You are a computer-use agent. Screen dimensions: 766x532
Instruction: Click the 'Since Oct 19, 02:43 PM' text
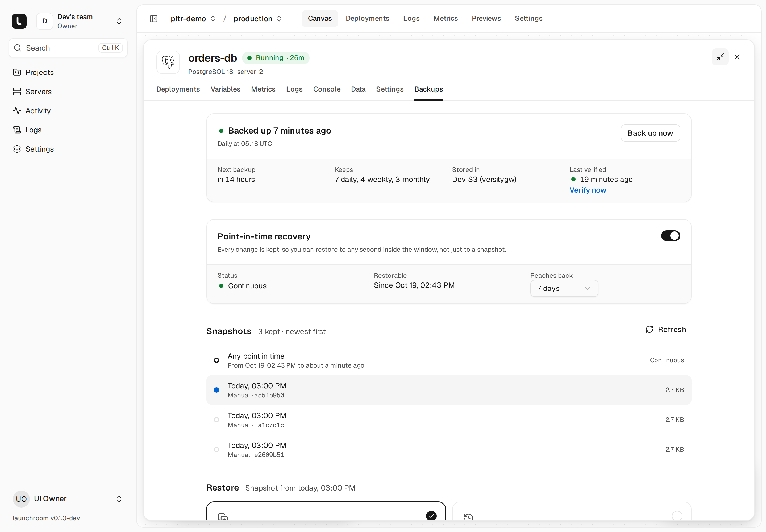414,285
